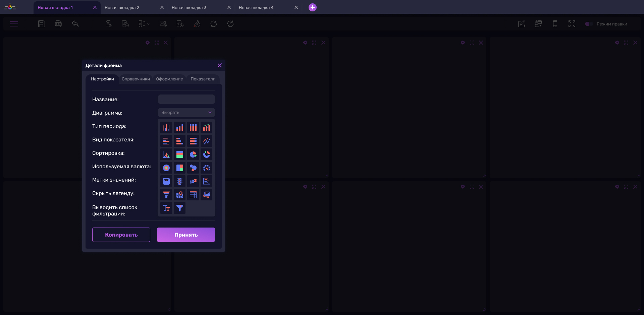Click the add timed report icon
The image size is (644, 315).
coord(180,24)
